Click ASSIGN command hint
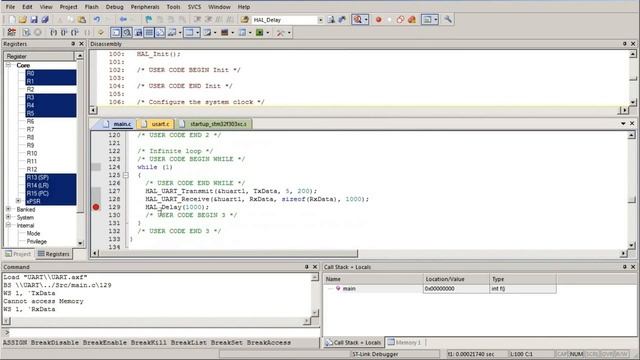This screenshot has width=640, height=360. [15, 342]
